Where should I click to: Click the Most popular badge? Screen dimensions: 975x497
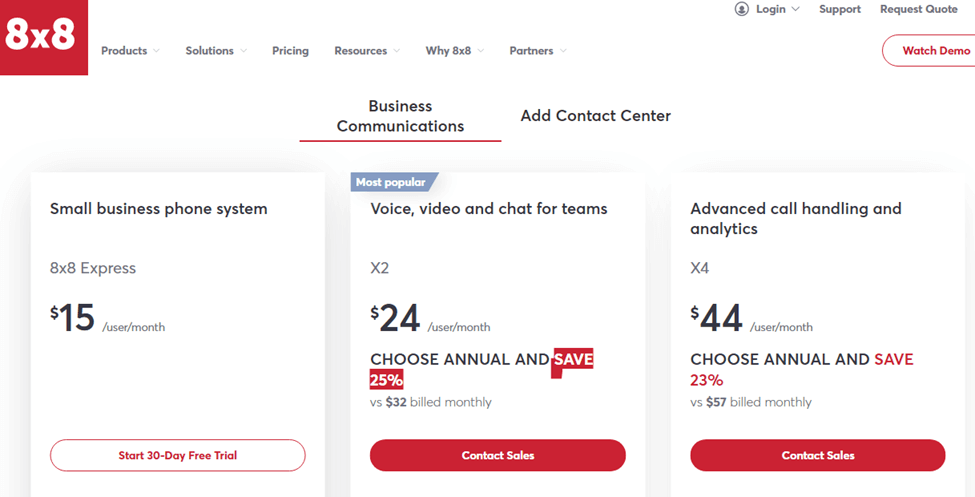394,182
